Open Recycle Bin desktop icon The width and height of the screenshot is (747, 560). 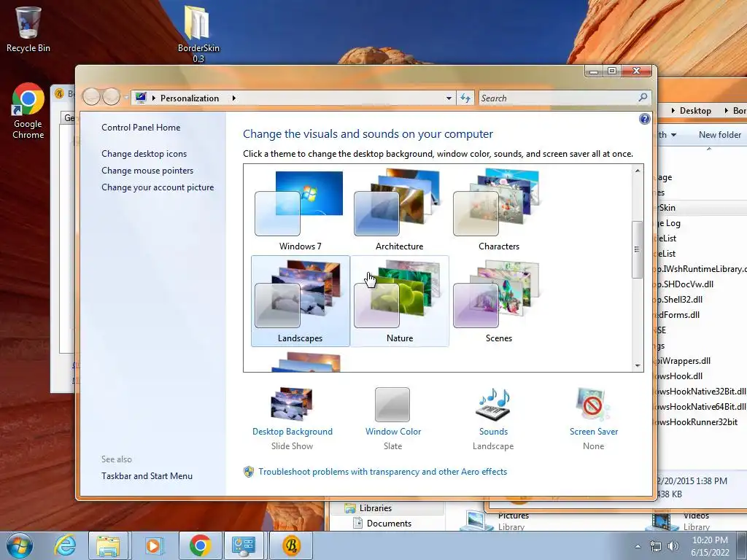coord(28,29)
